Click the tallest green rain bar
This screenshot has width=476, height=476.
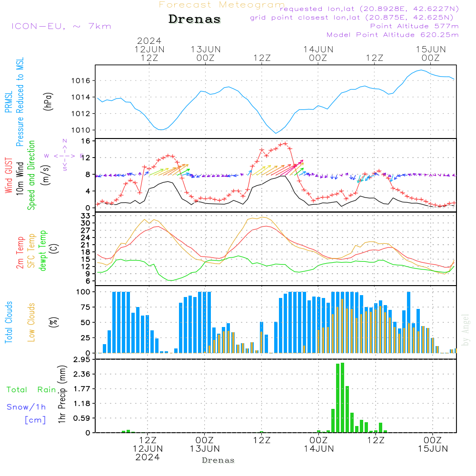pos(342,397)
